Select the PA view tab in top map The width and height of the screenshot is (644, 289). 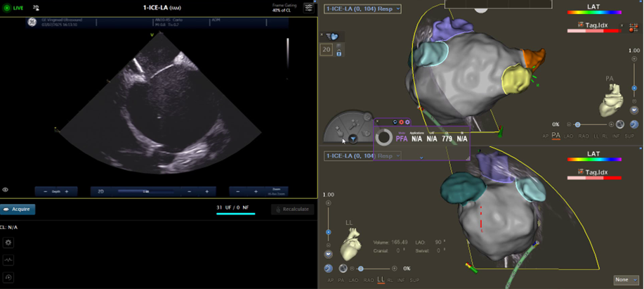556,135
